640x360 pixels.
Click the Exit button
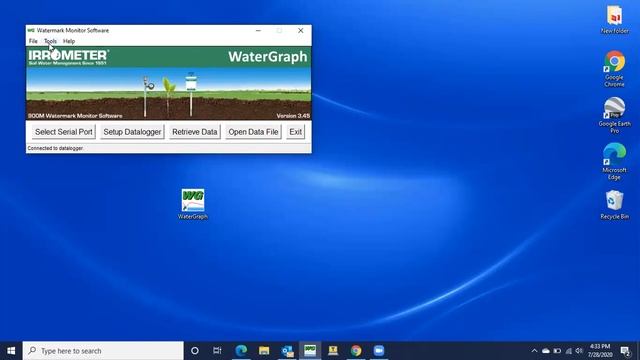tap(296, 132)
